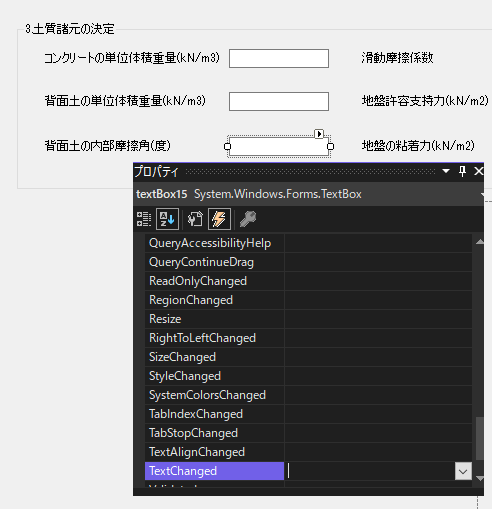This screenshot has width=492, height=509.
Task: Click the TextChanged handler value field
Action: point(370,471)
